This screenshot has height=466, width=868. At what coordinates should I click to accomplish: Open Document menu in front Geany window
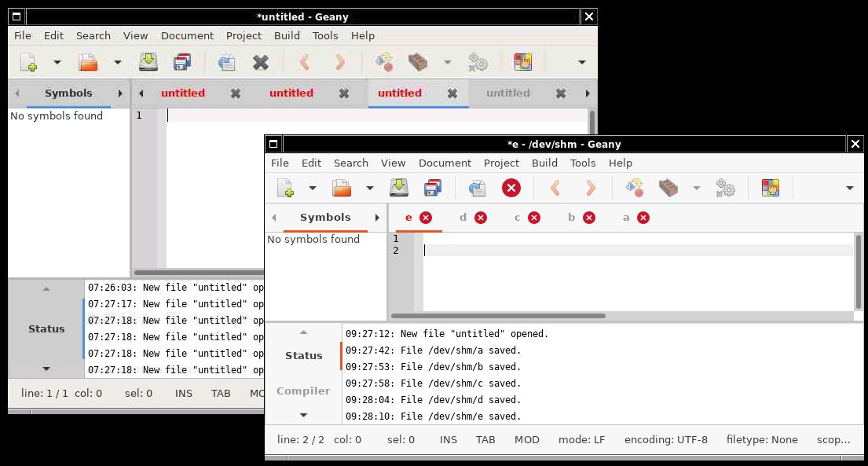click(445, 163)
